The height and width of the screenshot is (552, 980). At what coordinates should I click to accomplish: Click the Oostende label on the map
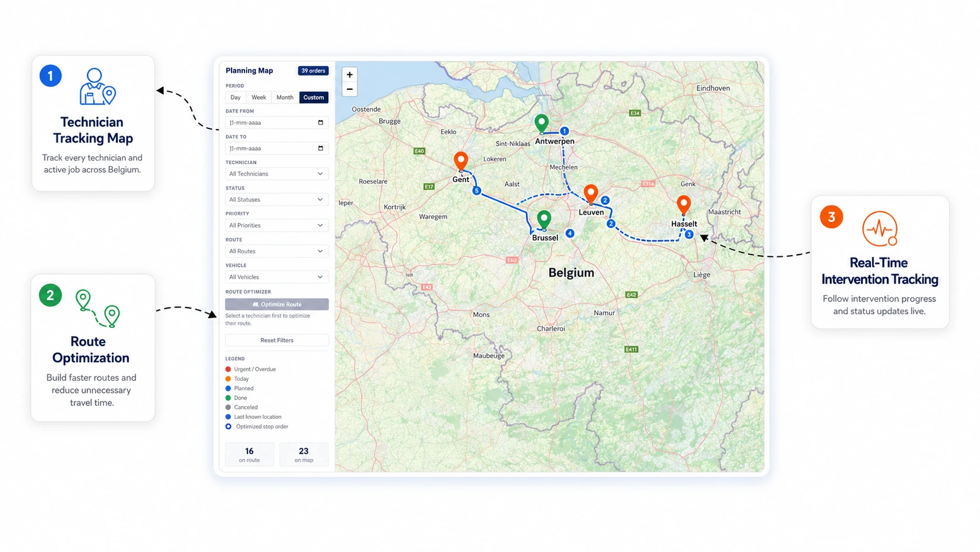pos(366,110)
